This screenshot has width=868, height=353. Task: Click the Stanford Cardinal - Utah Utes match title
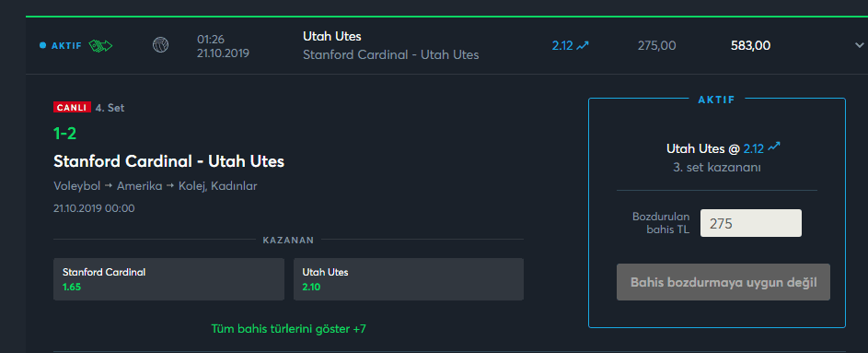tap(168, 162)
